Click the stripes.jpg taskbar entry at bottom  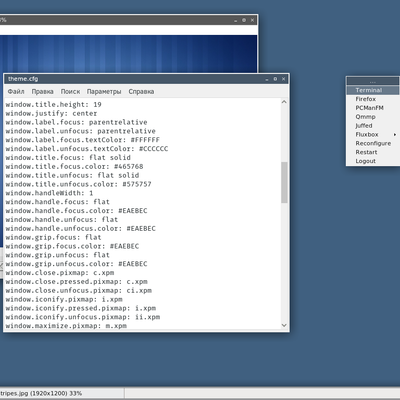62,393
